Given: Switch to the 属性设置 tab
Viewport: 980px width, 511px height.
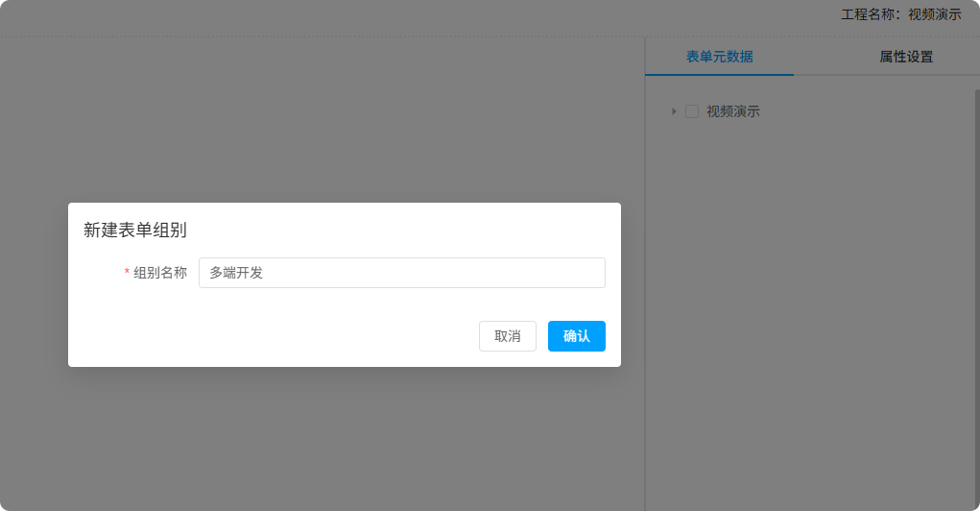Looking at the screenshot, I should [905, 57].
